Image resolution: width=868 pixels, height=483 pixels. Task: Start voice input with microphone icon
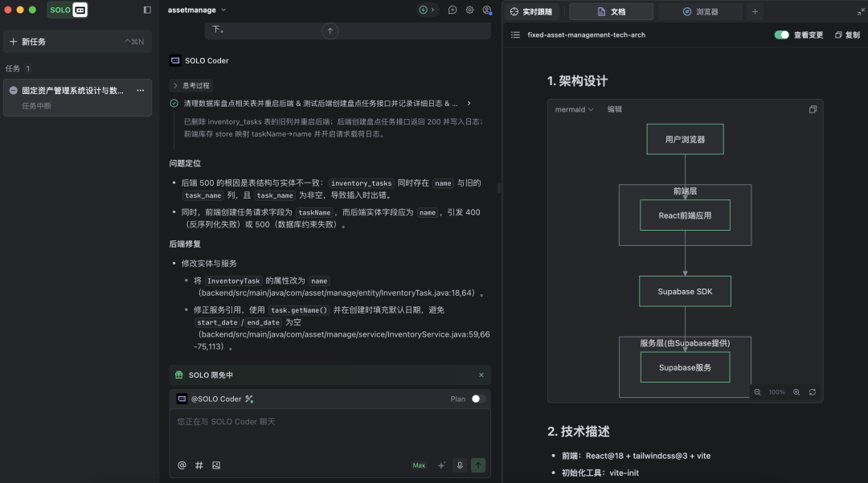[460, 465]
